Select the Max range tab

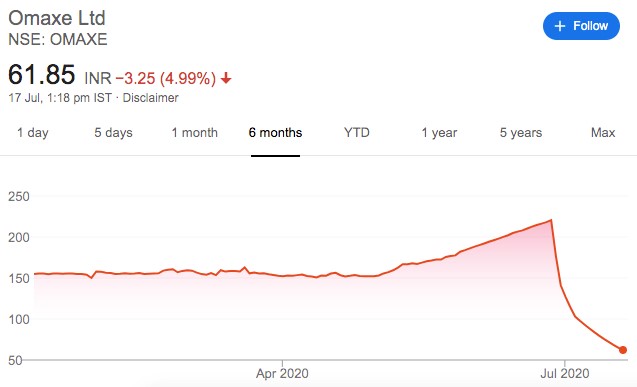[603, 133]
